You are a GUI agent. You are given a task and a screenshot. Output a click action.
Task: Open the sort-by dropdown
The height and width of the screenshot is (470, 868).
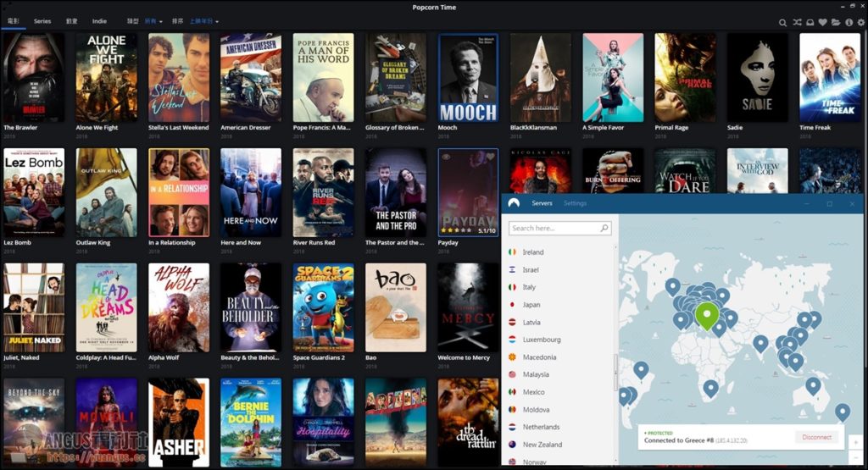click(x=203, y=21)
